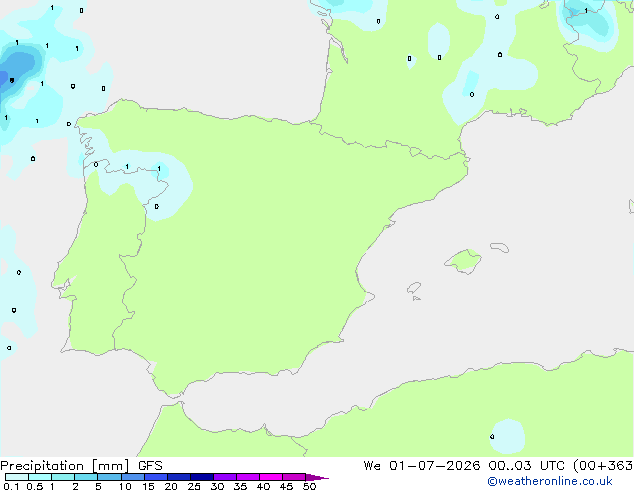Click the 'Precipitation [mm]' title text
The width and height of the screenshot is (634, 490).
[x=64, y=466]
